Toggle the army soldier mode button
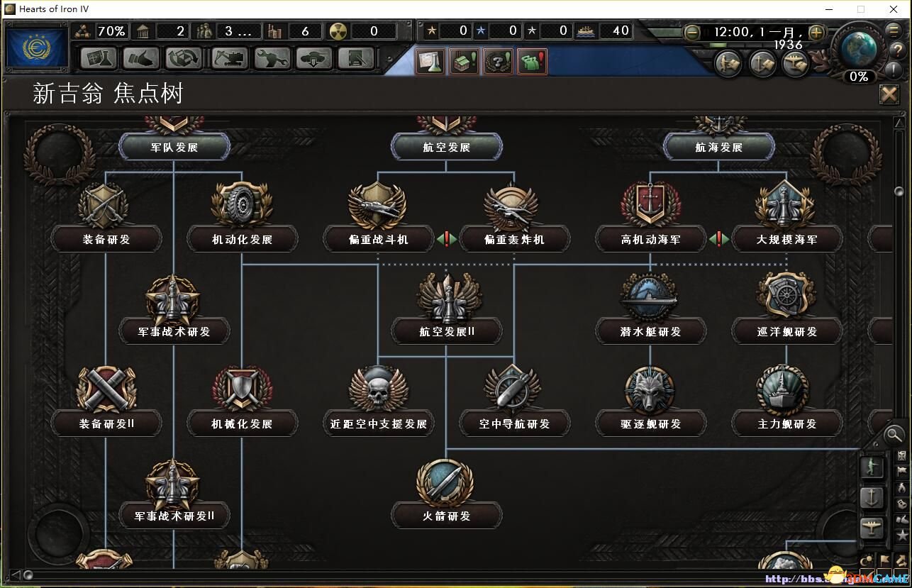 click(872, 467)
